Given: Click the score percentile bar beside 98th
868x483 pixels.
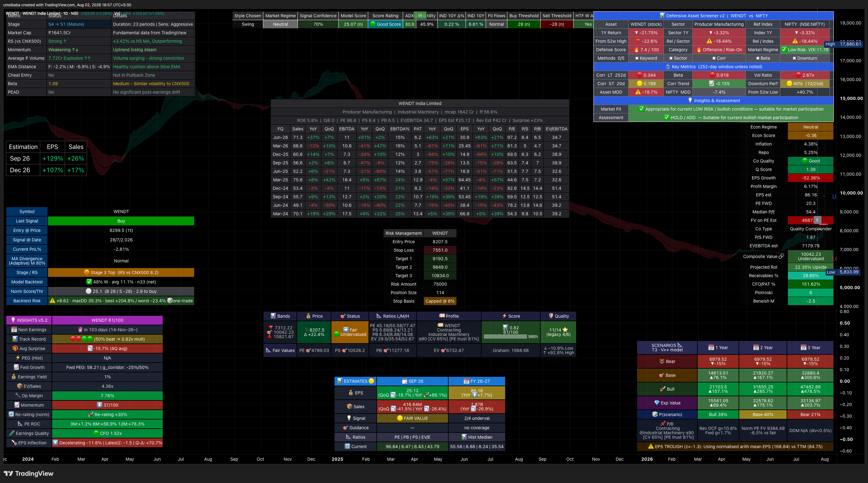Looking at the screenshot, I should tap(505, 336).
